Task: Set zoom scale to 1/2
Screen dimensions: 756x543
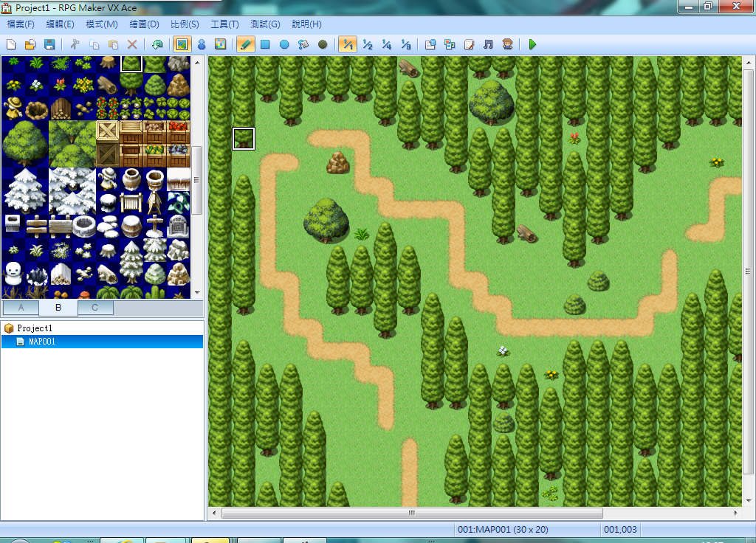Action: [368, 45]
